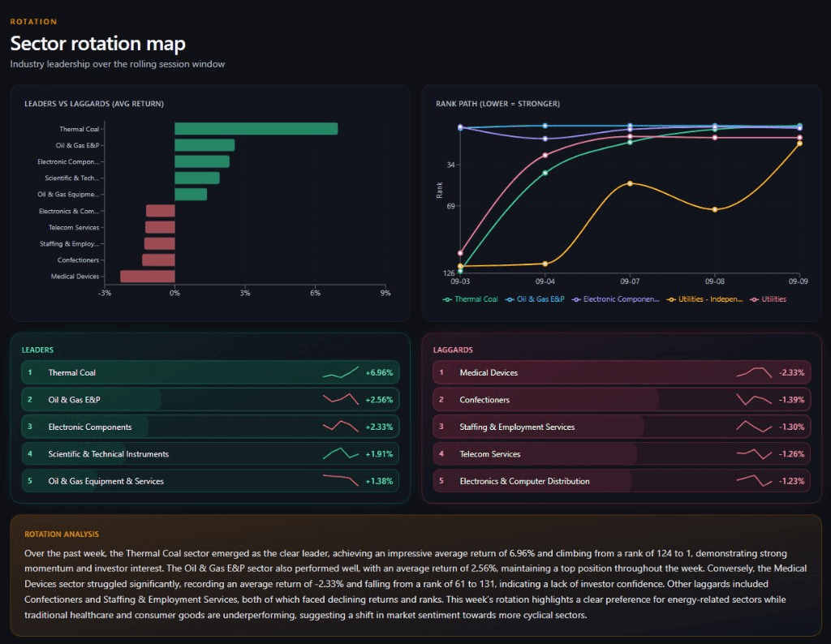Click the Confectioners sparkline
This screenshot has width=831, height=644.
click(754, 399)
